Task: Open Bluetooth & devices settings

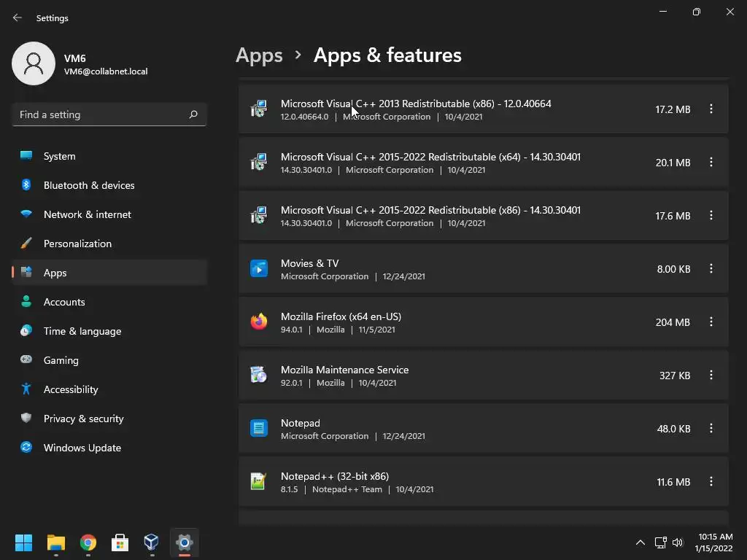Action: click(x=88, y=185)
